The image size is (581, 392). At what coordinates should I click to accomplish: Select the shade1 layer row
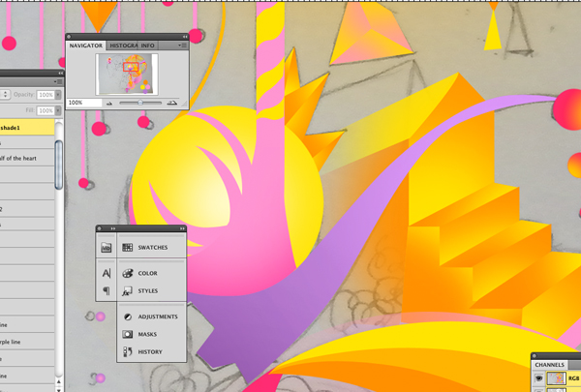(x=27, y=128)
